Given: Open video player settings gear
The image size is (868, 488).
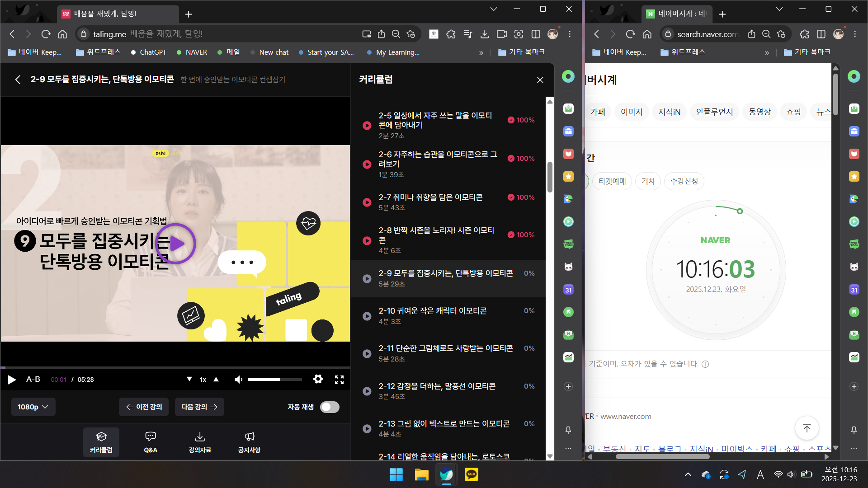Looking at the screenshot, I should pos(318,379).
